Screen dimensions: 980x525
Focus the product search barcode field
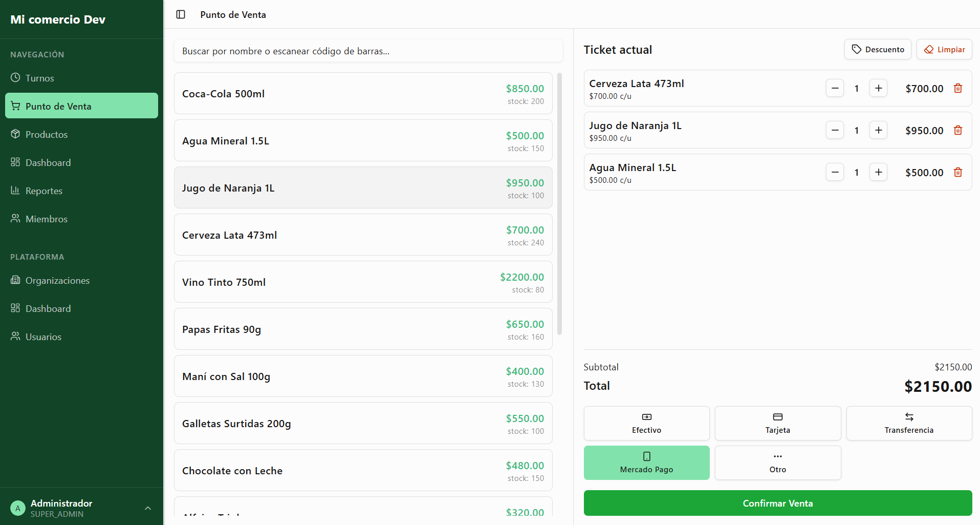(368, 51)
